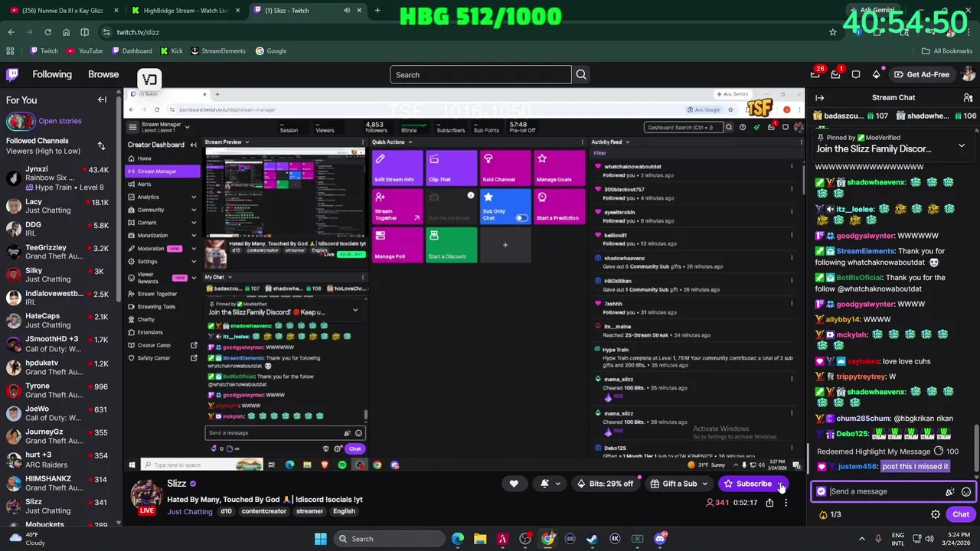Open the emote picker in chat

click(x=966, y=492)
